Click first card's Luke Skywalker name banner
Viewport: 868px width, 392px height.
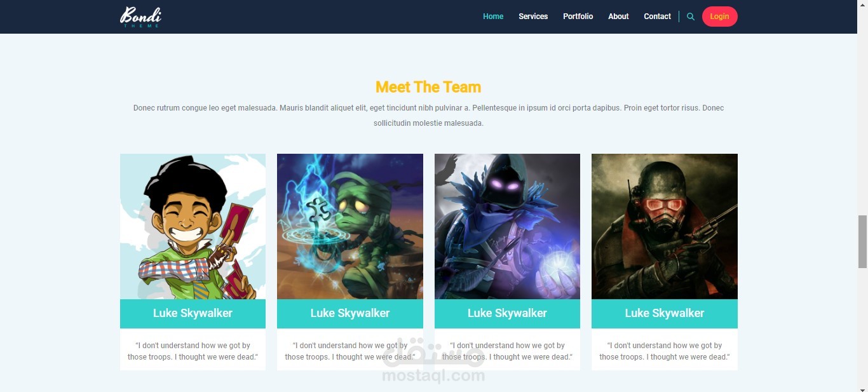click(193, 313)
